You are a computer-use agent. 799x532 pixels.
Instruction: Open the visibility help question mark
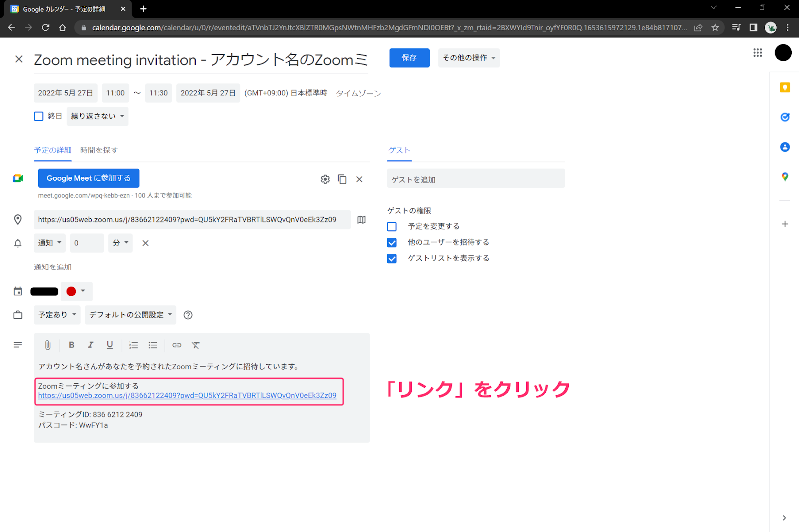(188, 315)
